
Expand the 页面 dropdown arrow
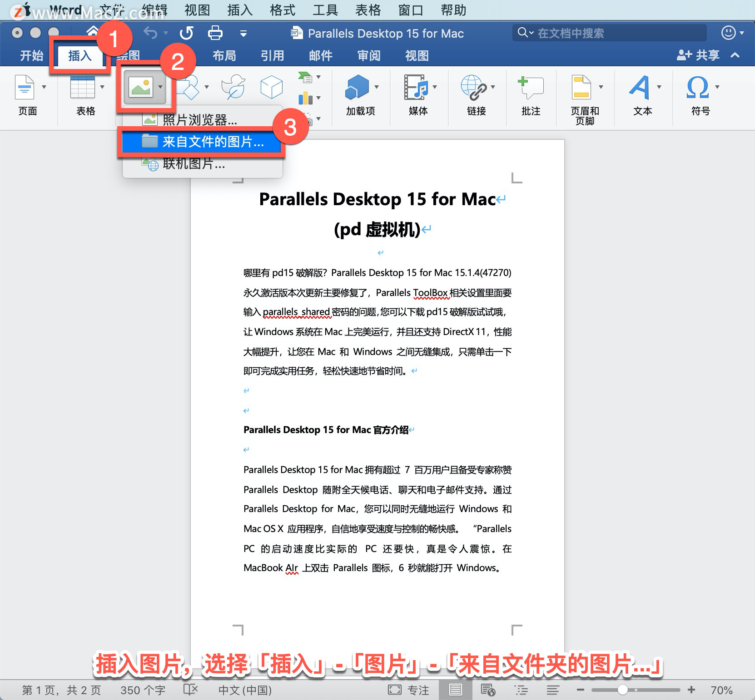tap(44, 87)
